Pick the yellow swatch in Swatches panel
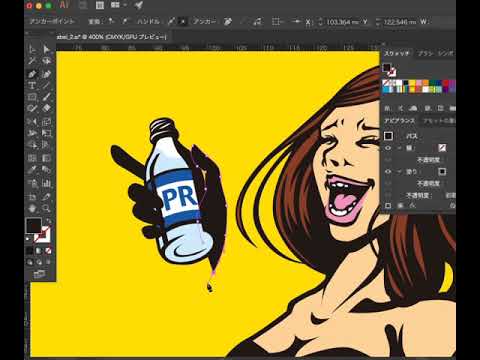This screenshot has width=480, height=360. pos(412,82)
